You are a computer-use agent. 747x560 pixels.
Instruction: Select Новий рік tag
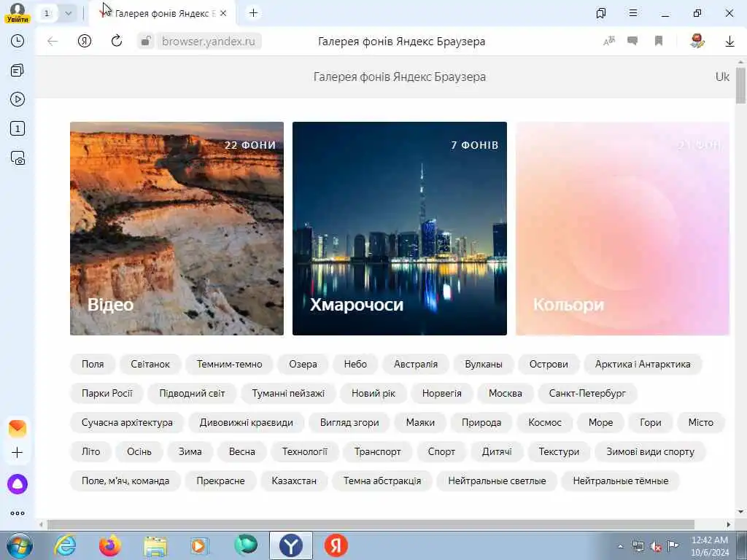pos(373,393)
